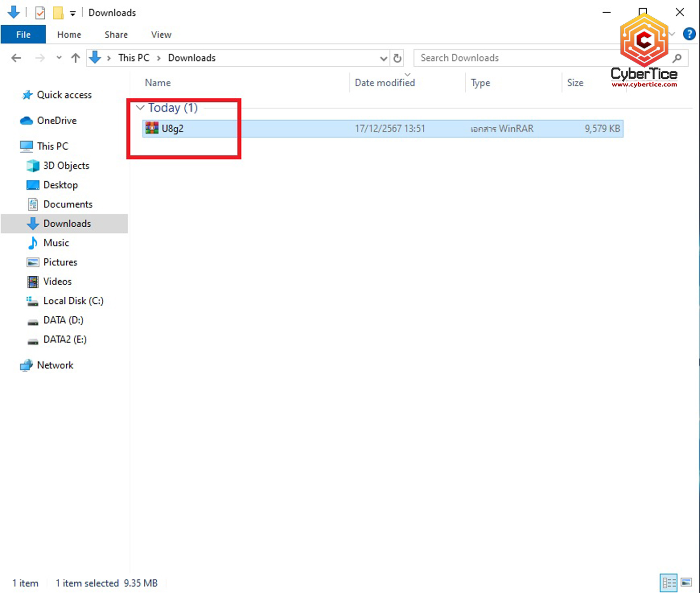
Task: Enable details view from the status bar
Action: coord(669,583)
